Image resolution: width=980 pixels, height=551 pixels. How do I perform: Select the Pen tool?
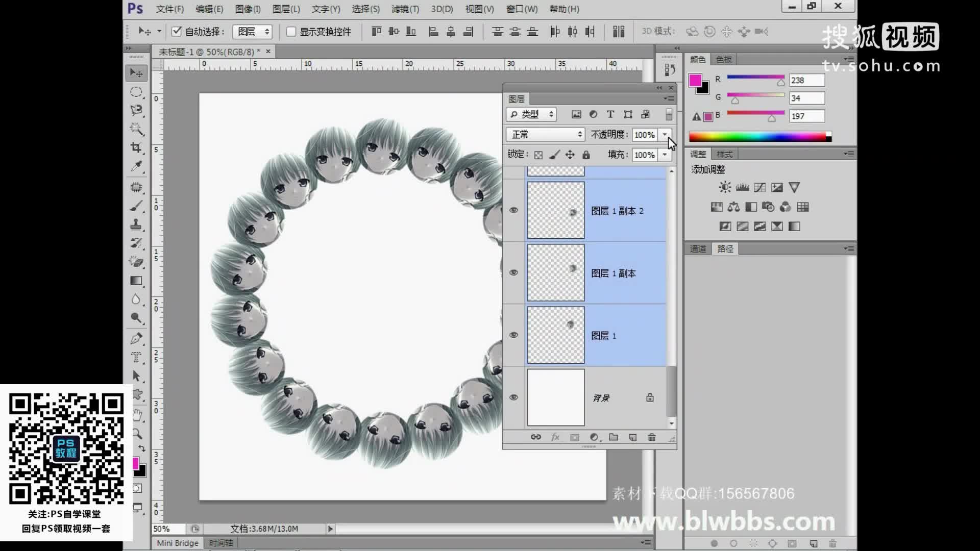(136, 338)
